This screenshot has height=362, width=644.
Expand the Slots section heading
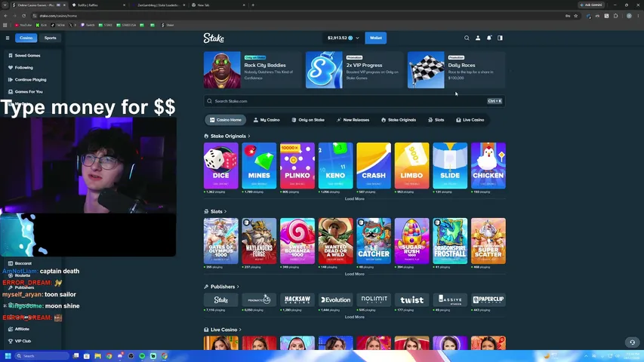pyautogui.click(x=216, y=211)
